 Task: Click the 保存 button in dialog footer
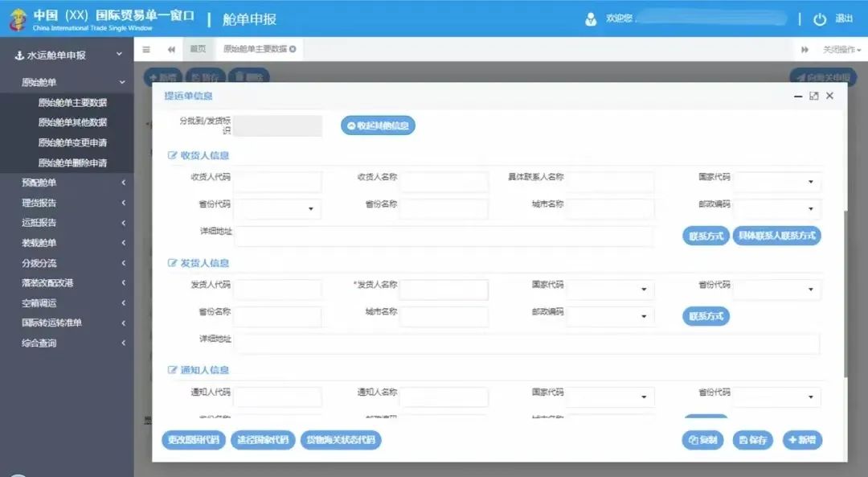tap(753, 440)
